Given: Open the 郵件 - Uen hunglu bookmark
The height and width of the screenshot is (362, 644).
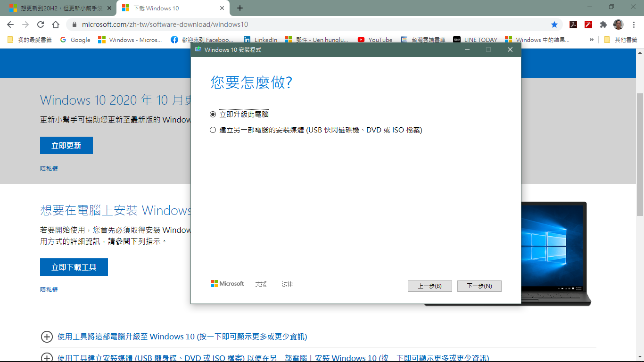Looking at the screenshot, I should pos(316,40).
